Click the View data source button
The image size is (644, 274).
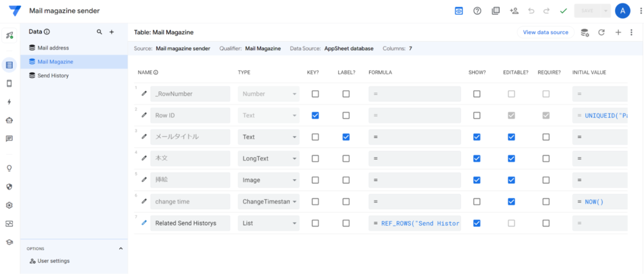pos(545,32)
